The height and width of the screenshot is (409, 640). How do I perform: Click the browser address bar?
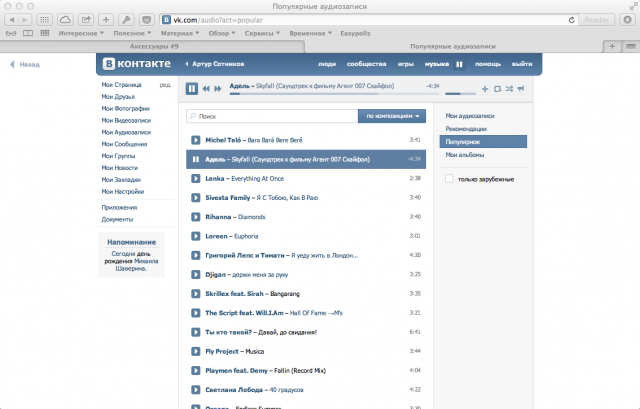click(367, 20)
